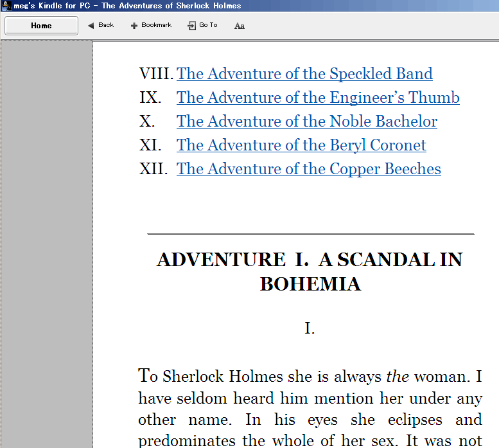Open The Adventure of the Speckled Band
This screenshot has height=448, width=499.
tap(304, 74)
